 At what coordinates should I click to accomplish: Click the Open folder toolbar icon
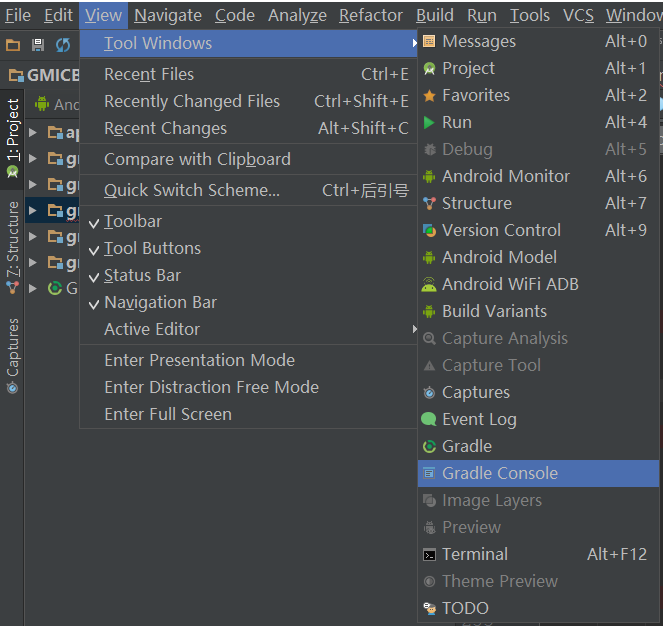point(13,44)
